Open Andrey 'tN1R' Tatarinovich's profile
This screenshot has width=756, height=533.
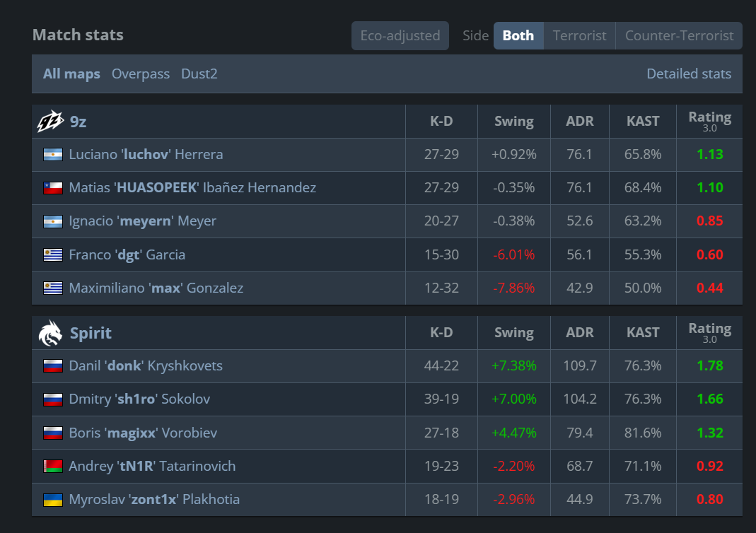[x=152, y=466]
